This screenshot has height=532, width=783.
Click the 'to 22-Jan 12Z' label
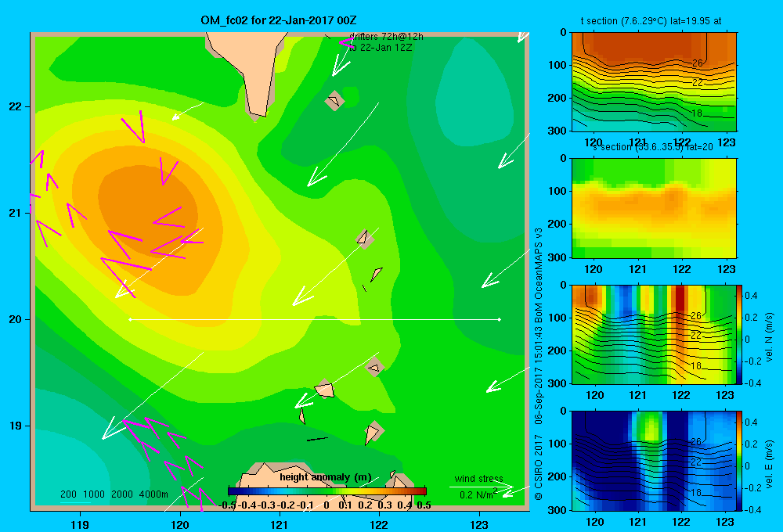tap(381, 48)
